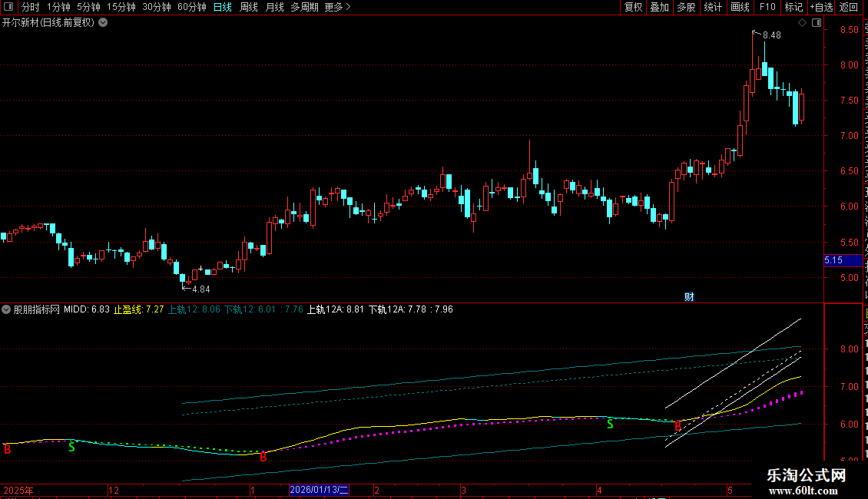868x499 pixels.
Task: Click the 返回 back button
Action: coord(849,7)
